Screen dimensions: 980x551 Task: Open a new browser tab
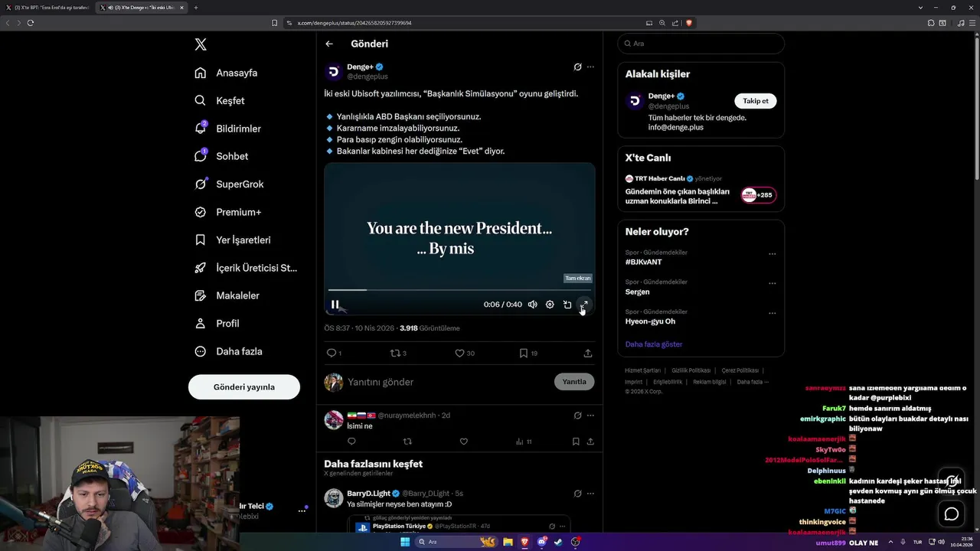click(x=196, y=8)
